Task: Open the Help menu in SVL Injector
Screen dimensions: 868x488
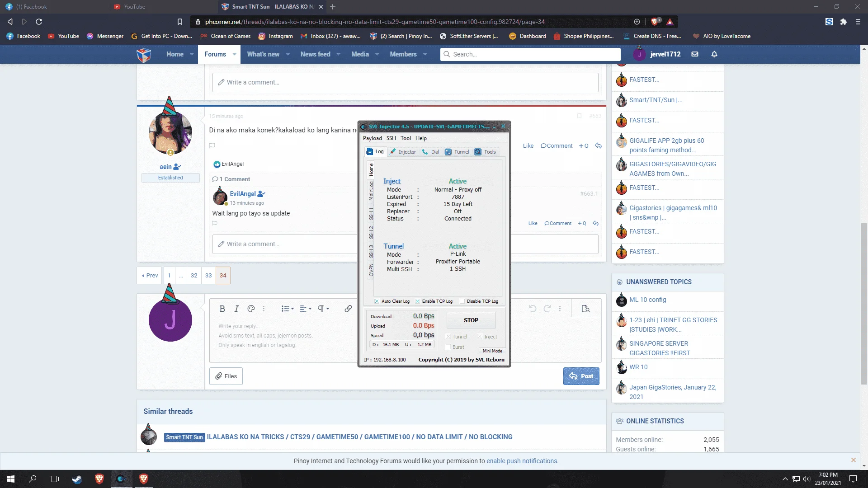Action: click(421, 138)
